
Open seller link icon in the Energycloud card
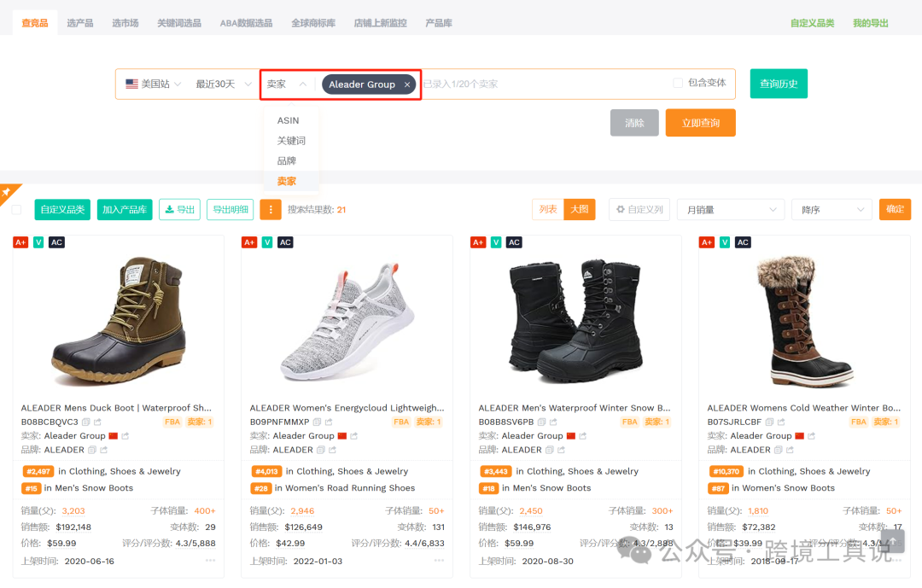click(354, 436)
